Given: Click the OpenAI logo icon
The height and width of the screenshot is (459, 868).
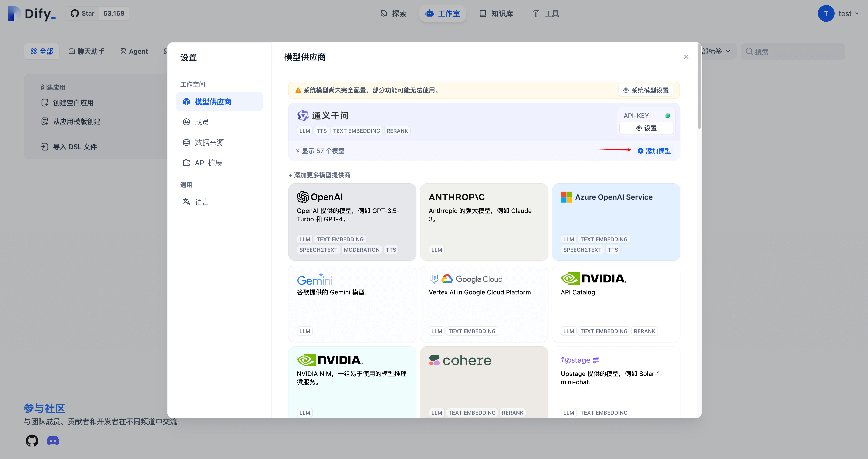Looking at the screenshot, I should tap(303, 197).
